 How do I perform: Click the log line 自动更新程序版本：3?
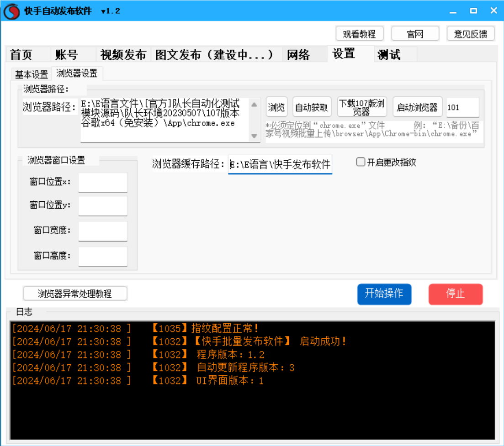[154, 367]
